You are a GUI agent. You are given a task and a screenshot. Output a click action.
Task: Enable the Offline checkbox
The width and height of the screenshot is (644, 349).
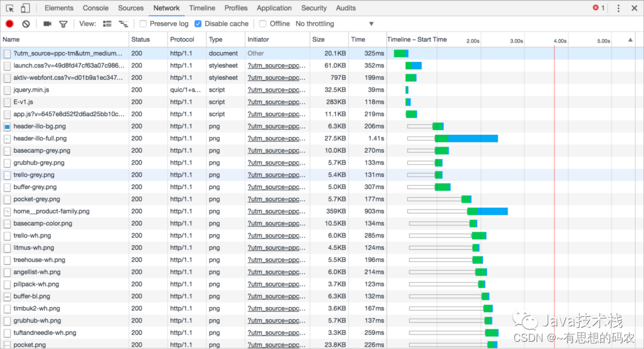point(263,24)
